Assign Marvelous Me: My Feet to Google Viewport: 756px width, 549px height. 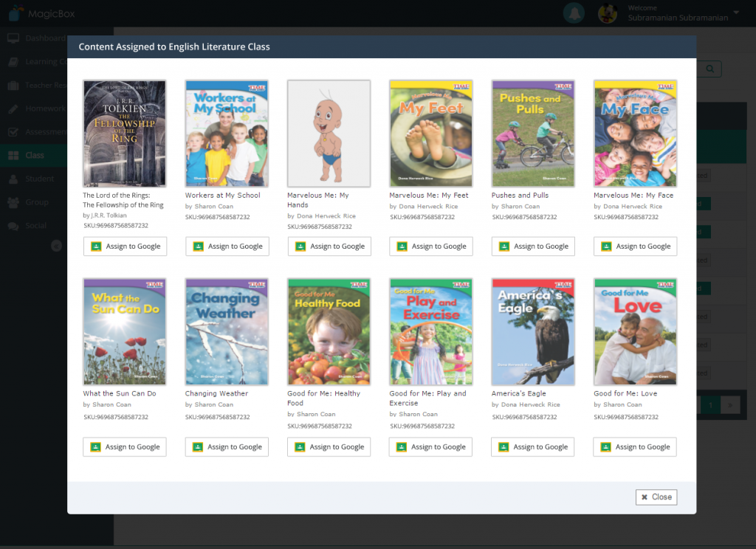[431, 246]
